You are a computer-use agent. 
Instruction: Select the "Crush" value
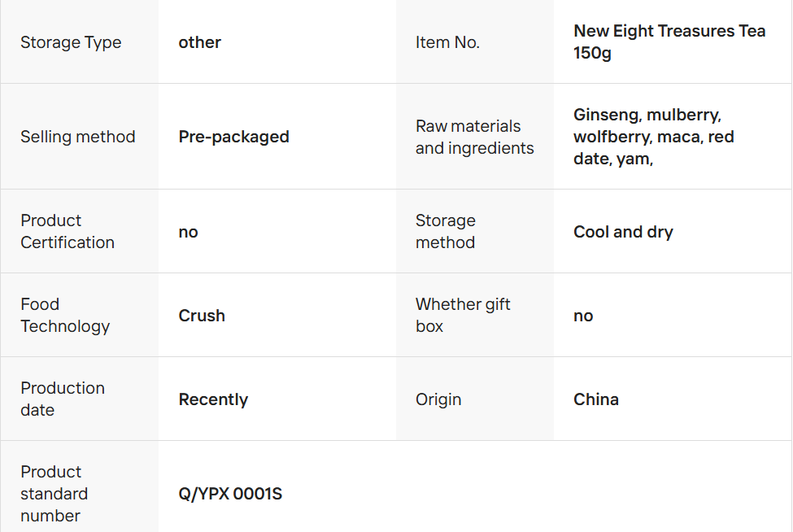coord(202,316)
